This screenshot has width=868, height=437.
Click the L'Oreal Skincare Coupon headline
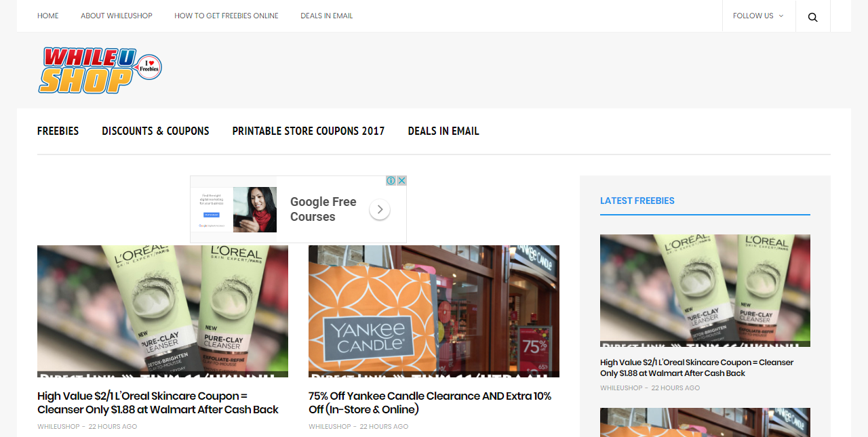(157, 402)
